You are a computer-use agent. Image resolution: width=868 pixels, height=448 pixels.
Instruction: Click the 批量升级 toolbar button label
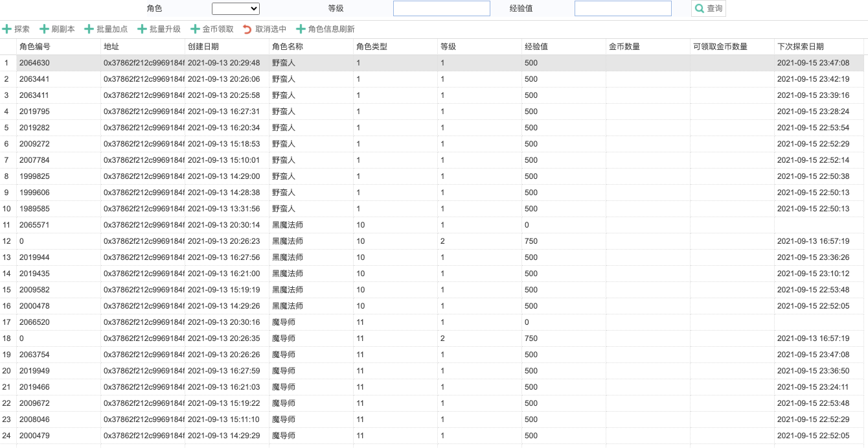pyautogui.click(x=165, y=29)
